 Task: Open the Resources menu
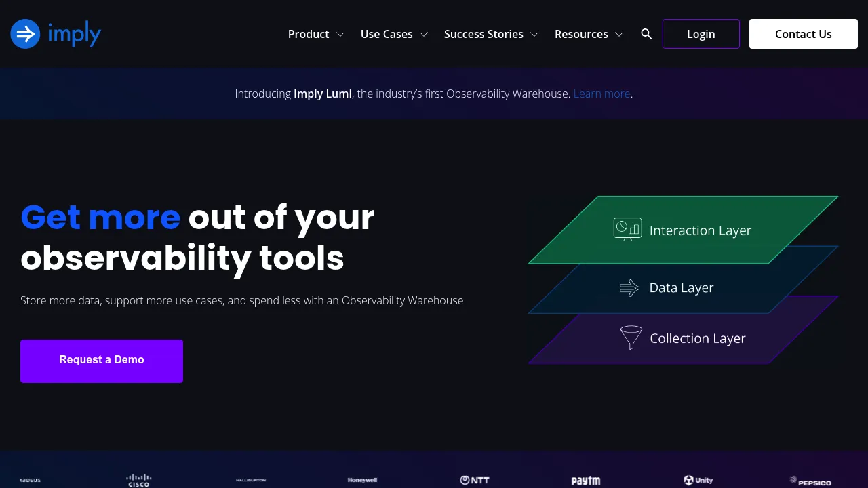coord(581,34)
